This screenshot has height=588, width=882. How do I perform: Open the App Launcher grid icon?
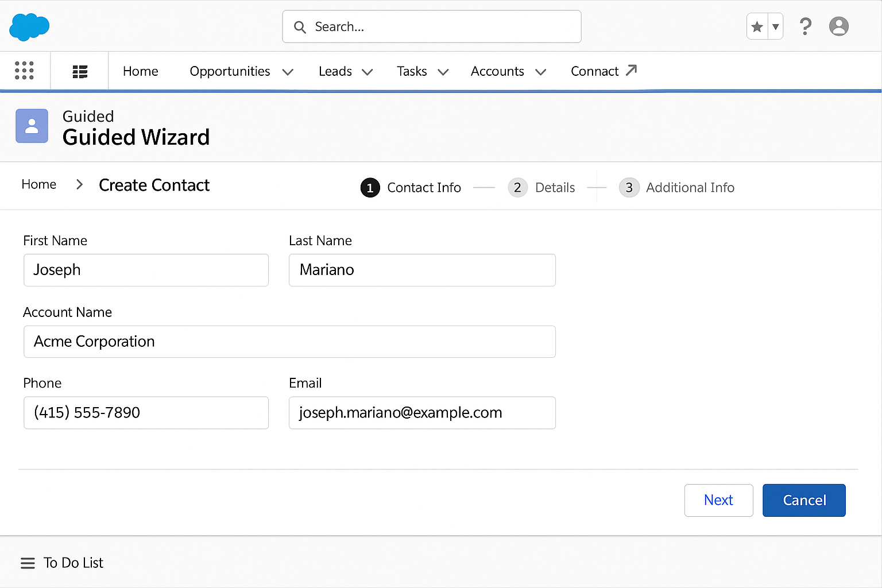(x=24, y=70)
